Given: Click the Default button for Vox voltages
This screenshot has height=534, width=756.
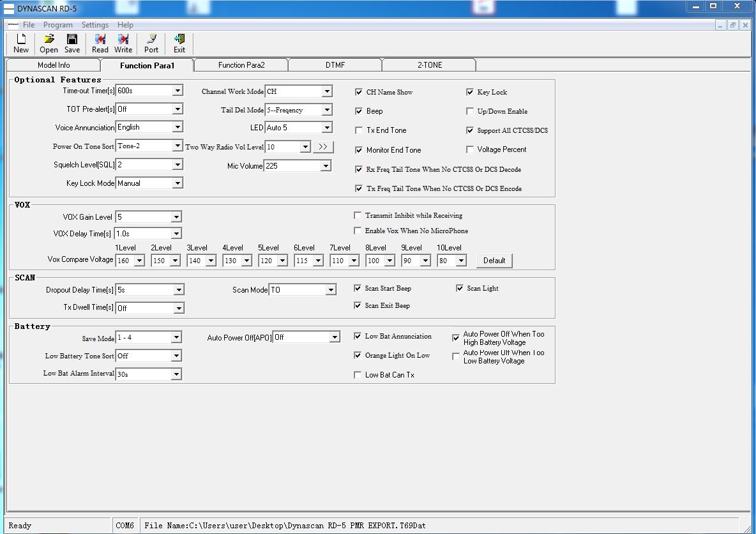Looking at the screenshot, I should [494, 261].
